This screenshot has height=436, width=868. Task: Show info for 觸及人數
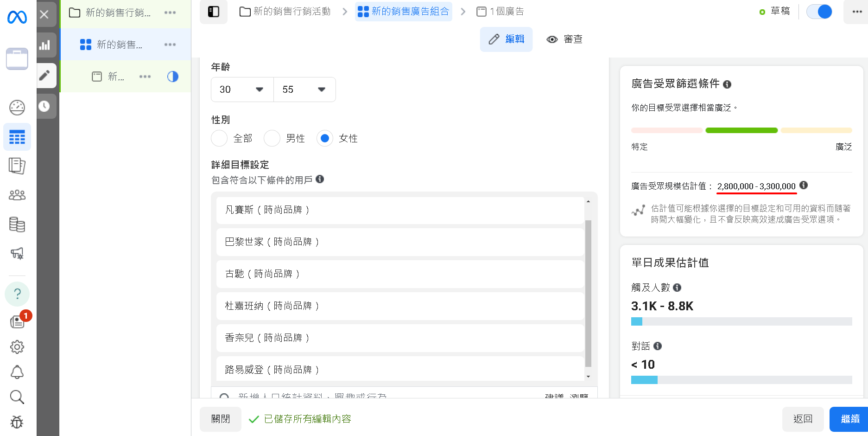677,288
